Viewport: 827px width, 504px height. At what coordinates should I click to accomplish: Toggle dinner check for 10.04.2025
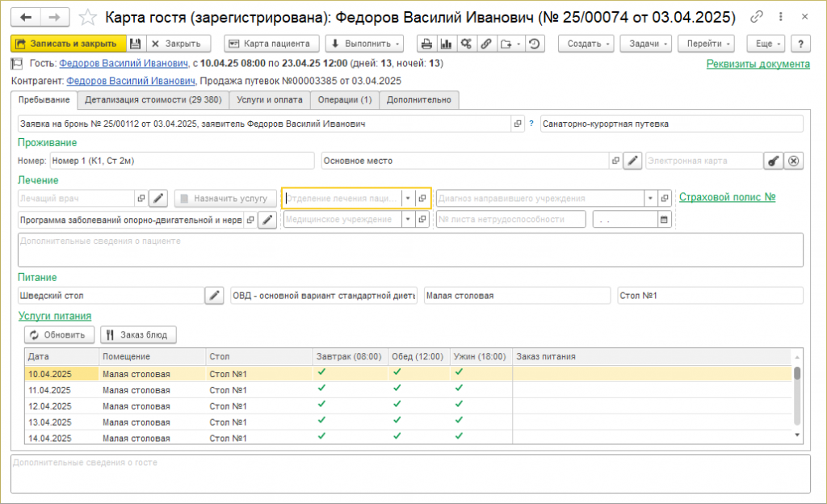pyautogui.click(x=459, y=372)
